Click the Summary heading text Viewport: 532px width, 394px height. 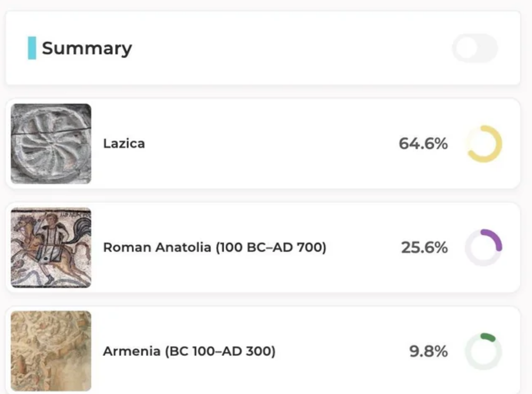coord(87,48)
